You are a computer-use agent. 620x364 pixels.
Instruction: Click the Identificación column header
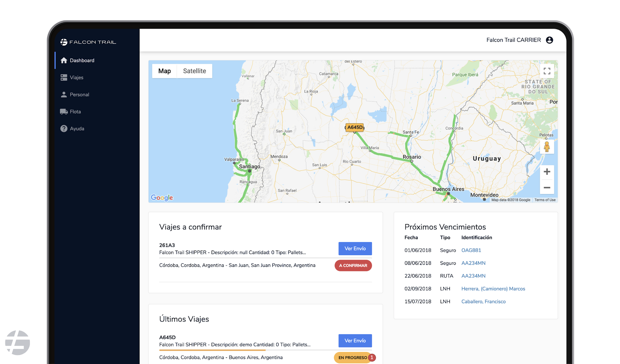(477, 237)
